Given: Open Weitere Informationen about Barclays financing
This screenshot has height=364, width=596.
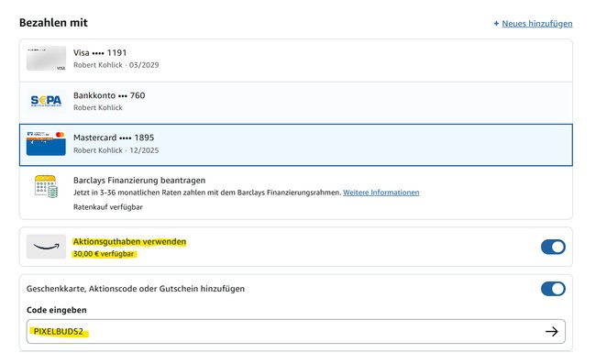Looking at the screenshot, I should (381, 193).
